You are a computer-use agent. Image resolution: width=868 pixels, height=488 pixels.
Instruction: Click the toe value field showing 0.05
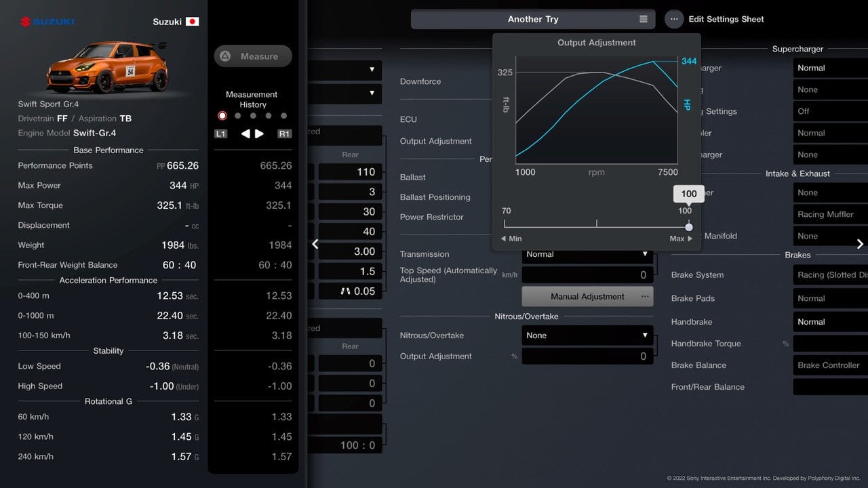pos(350,291)
